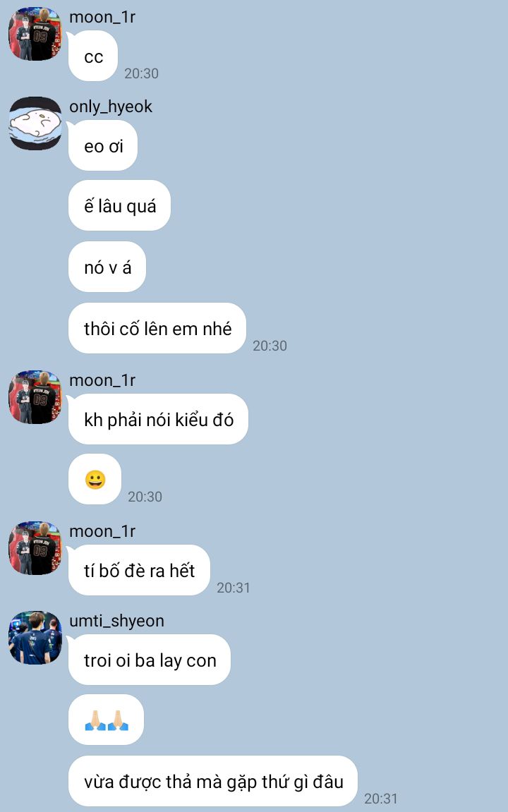Click the umti_shyeon username label
Image resolution: width=508 pixels, height=812 pixels.
(116, 620)
